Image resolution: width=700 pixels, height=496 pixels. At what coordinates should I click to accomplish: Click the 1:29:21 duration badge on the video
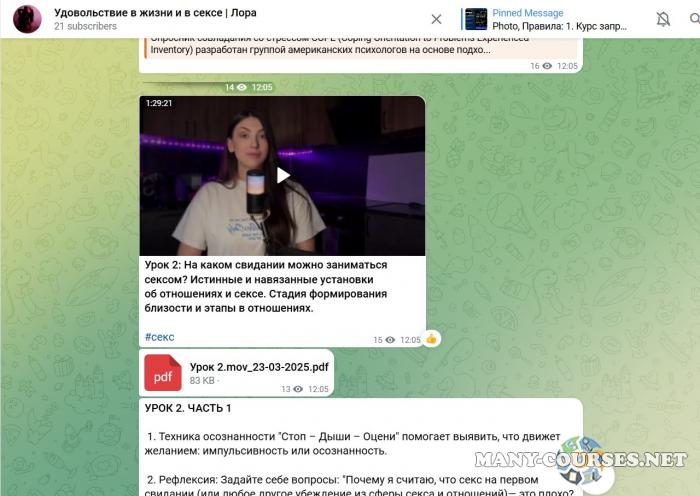coord(159,103)
